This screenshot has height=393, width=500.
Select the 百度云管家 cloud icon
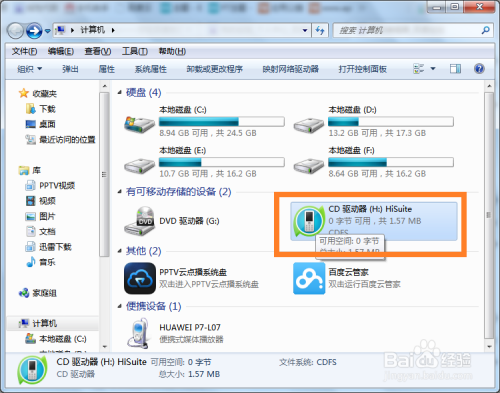click(x=309, y=278)
